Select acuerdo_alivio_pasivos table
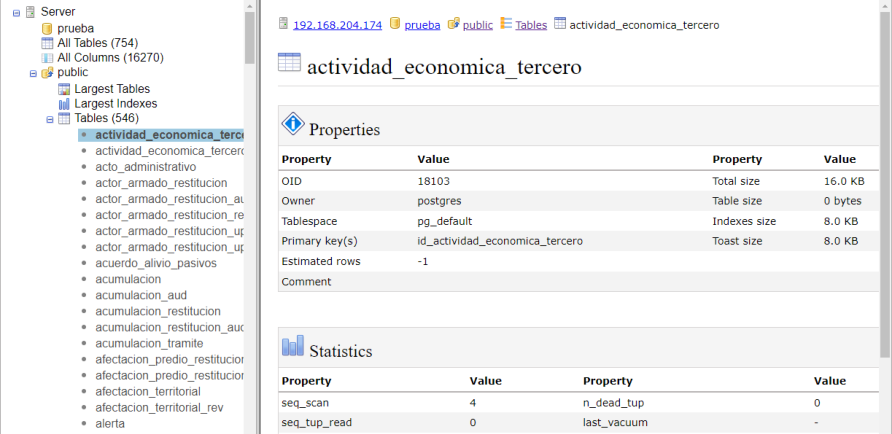 pos(155,263)
